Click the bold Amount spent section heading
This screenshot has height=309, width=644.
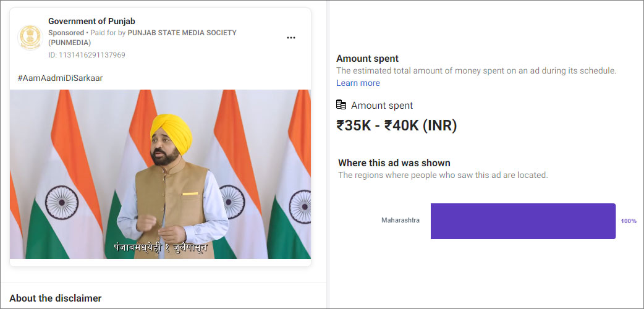[367, 59]
